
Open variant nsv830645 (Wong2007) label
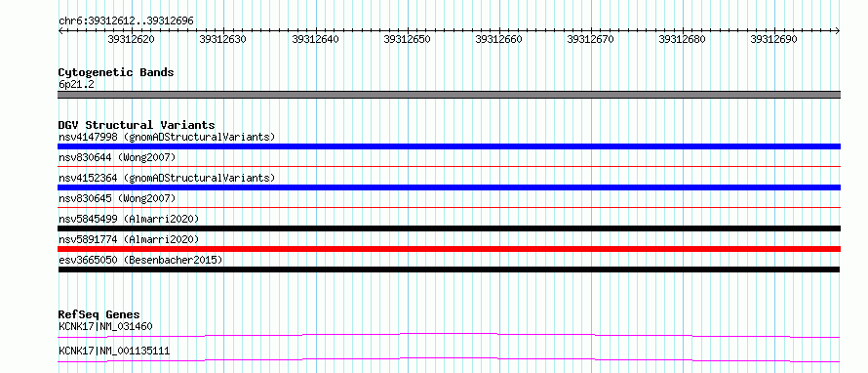pyautogui.click(x=117, y=198)
